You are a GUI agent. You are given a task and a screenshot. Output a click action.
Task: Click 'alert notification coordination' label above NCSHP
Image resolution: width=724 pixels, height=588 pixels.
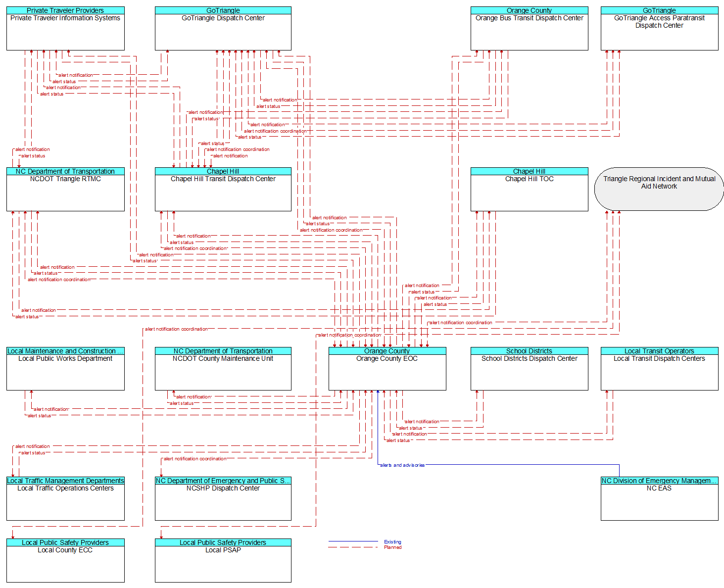[x=195, y=459]
